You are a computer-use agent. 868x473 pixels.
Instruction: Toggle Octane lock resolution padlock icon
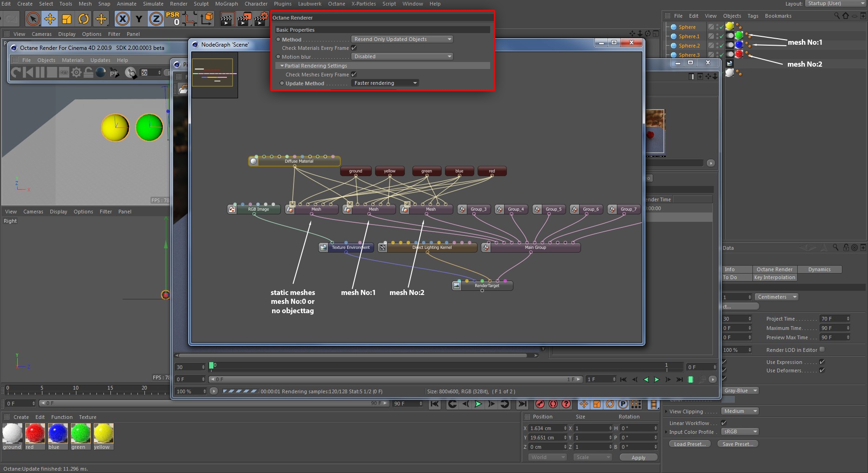[x=88, y=72]
